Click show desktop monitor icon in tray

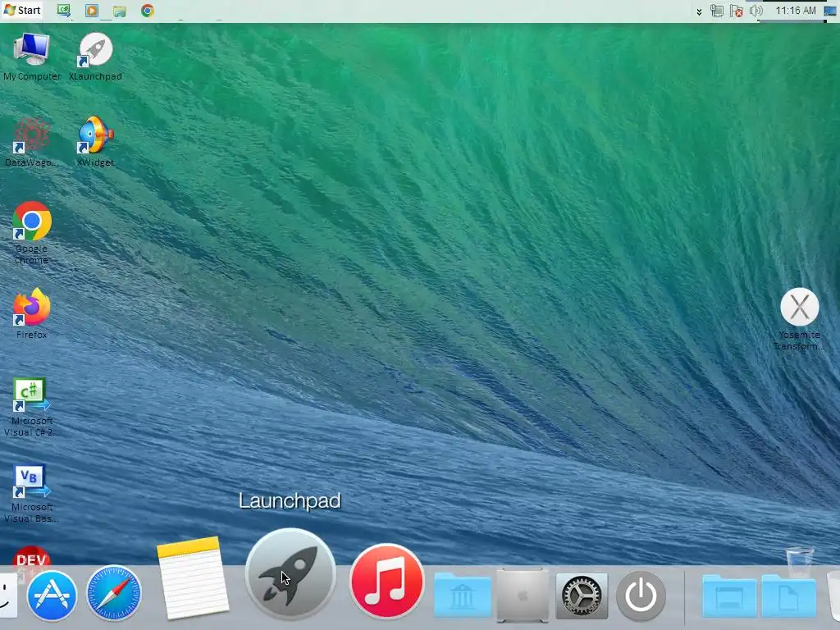(x=830, y=11)
